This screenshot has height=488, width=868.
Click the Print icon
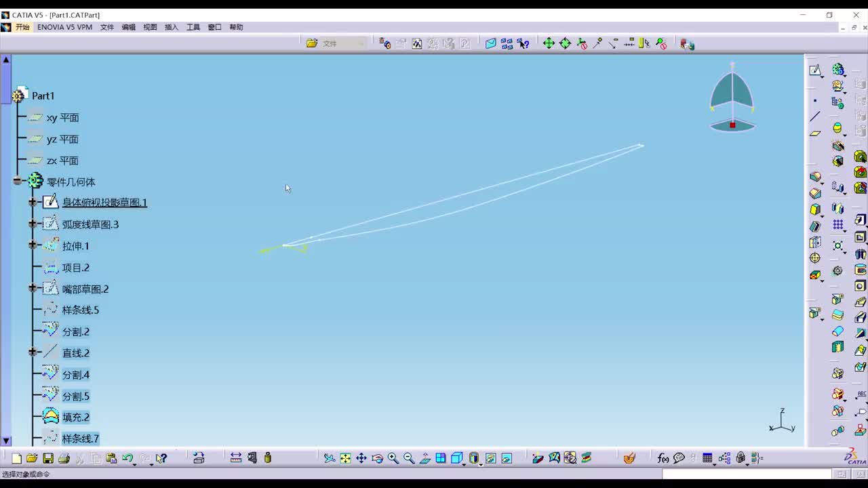coord(64,458)
